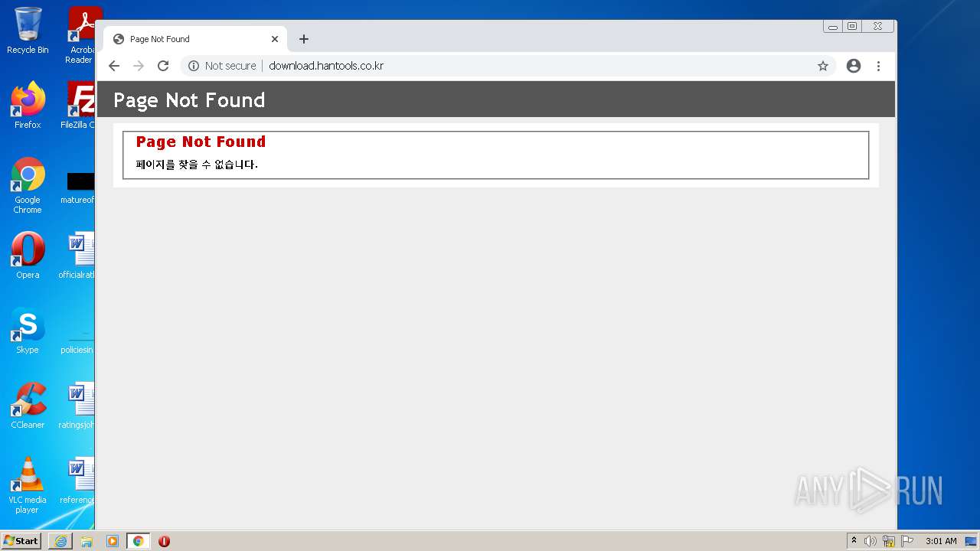Image resolution: width=980 pixels, height=551 pixels.
Task: Click the red Page Not Found heading
Action: (201, 142)
